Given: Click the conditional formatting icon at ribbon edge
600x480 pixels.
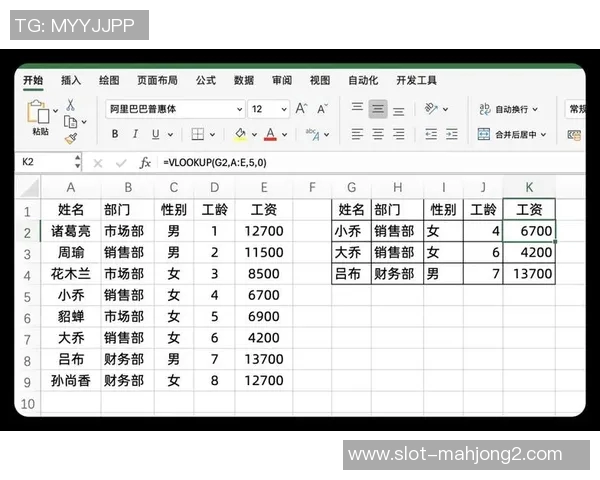Looking at the screenshot, I should [x=574, y=135].
